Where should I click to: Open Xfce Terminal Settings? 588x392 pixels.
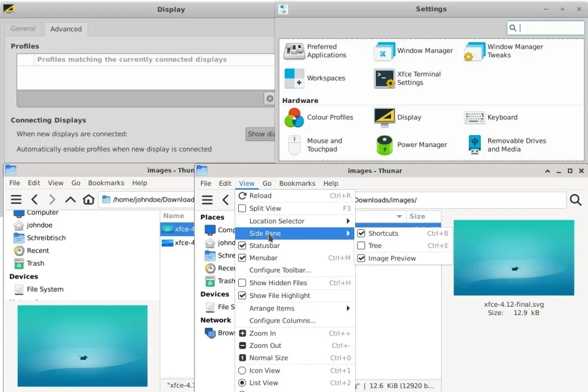coord(407,78)
